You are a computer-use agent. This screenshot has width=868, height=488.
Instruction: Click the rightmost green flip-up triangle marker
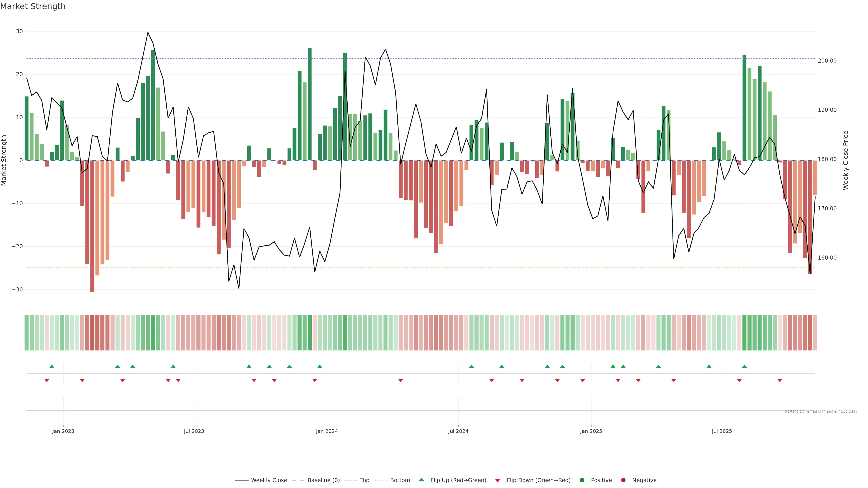click(744, 366)
